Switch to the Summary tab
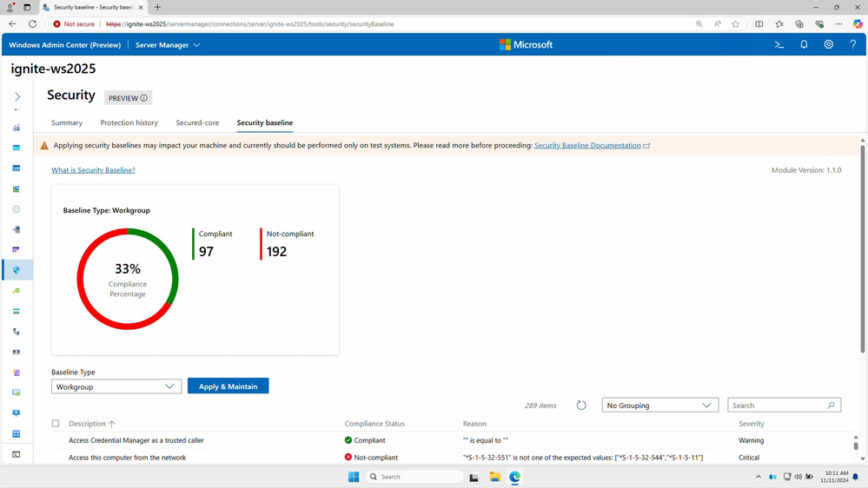The width and height of the screenshot is (868, 488). pos(67,122)
